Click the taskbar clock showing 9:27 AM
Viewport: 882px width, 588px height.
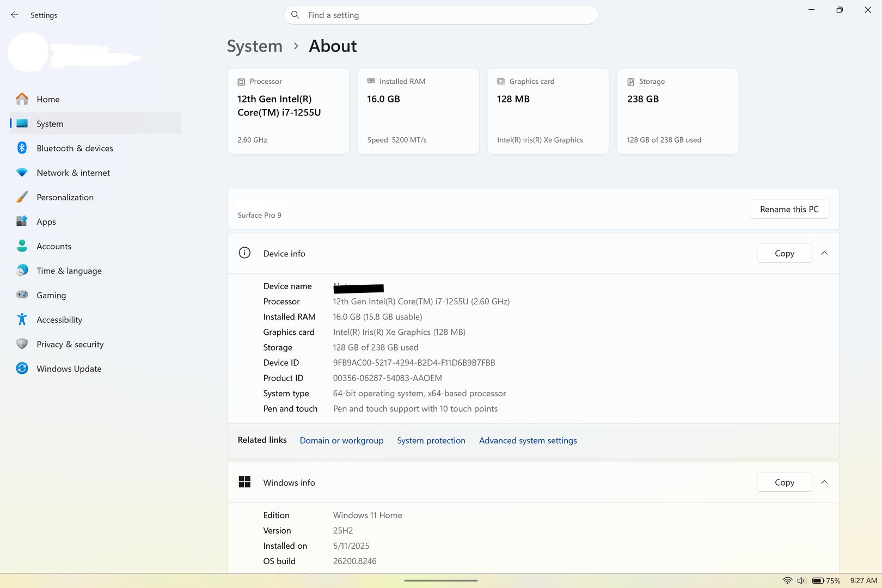coord(863,580)
